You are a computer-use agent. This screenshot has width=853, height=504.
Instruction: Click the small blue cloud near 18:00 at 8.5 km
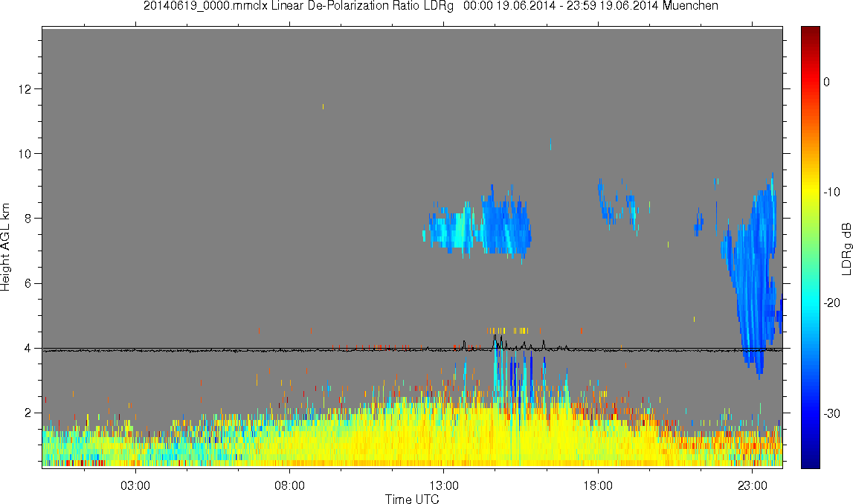(x=605, y=204)
